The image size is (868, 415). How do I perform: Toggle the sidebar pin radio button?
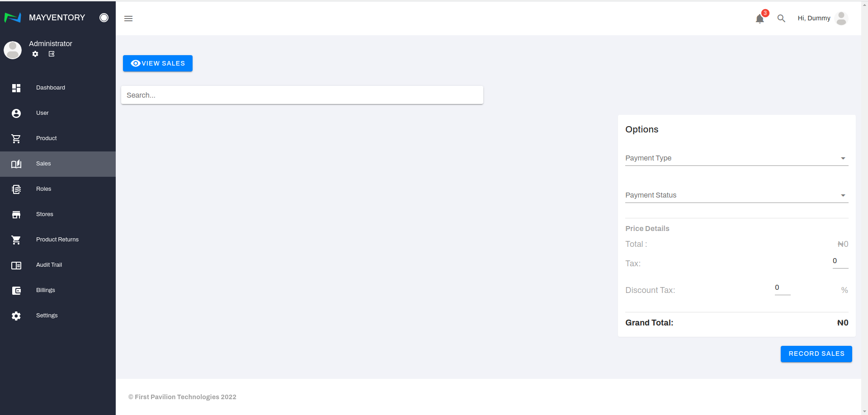(x=104, y=18)
